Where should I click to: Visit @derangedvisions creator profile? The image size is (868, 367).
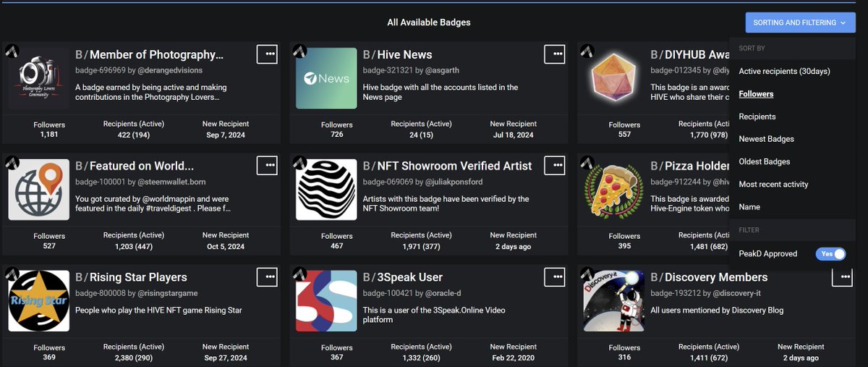pyautogui.click(x=170, y=70)
